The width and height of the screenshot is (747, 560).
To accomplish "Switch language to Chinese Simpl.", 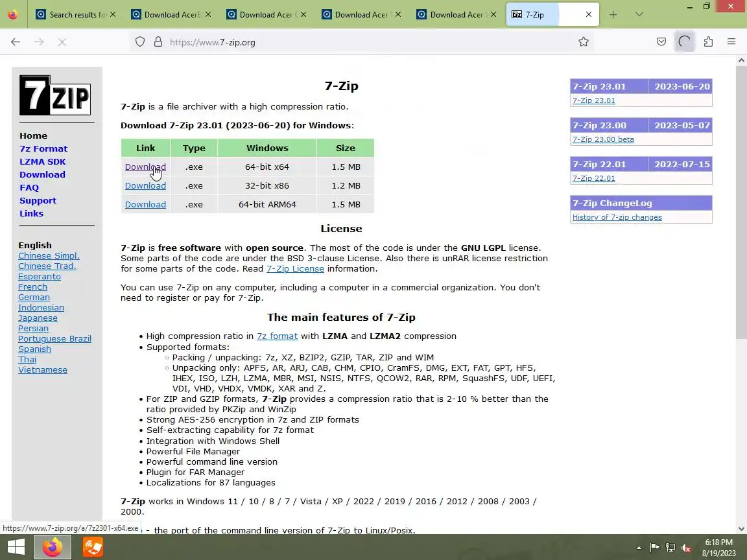I will (49, 256).
